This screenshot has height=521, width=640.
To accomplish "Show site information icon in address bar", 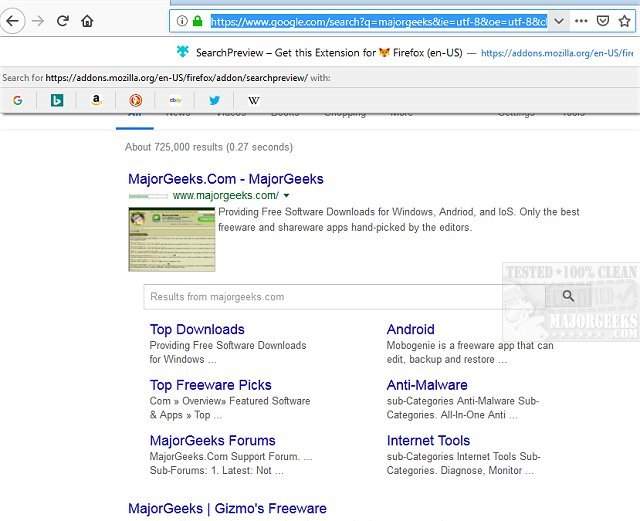I will (182, 21).
